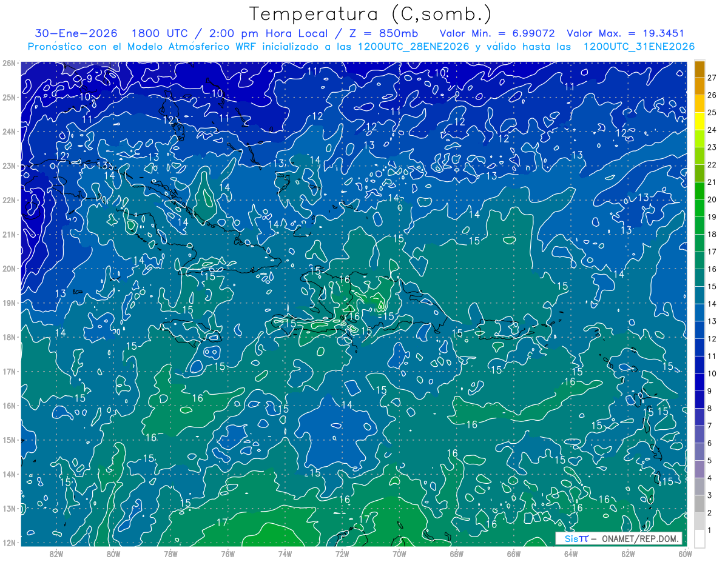Click legend label "8"

(x=709, y=409)
